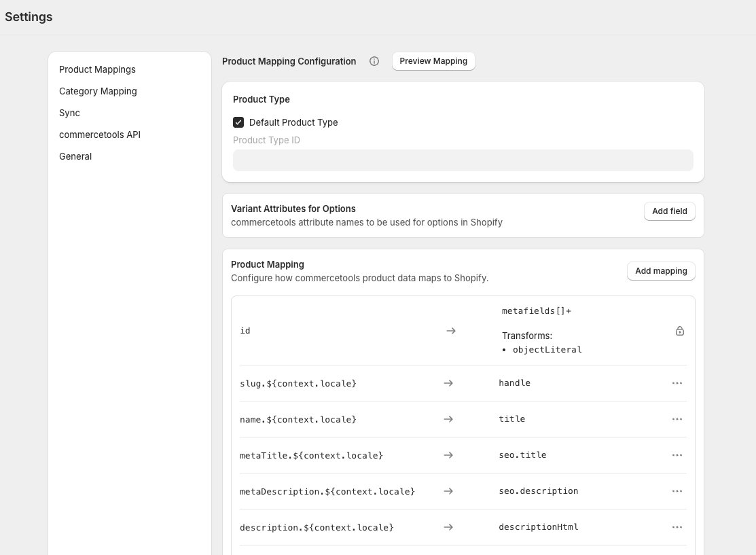This screenshot has width=756, height=555.
Task: Click the objectLiteral transform text
Action: pos(547,350)
